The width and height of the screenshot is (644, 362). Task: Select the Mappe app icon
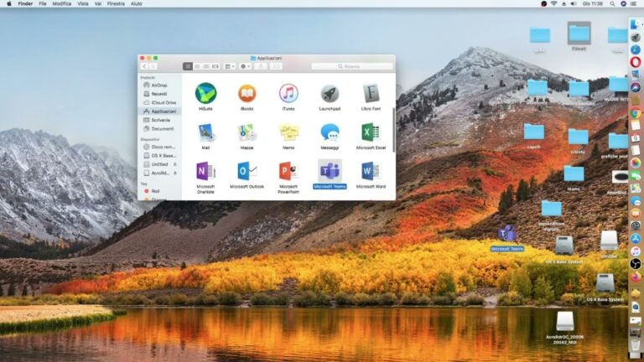tap(247, 132)
